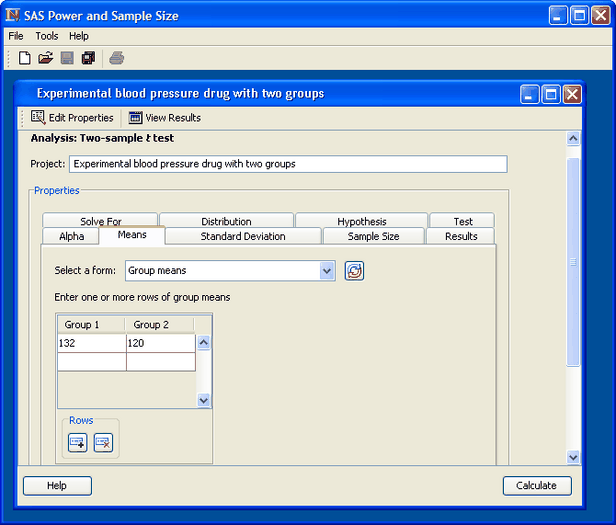Click the New project toolbar icon
The image size is (616, 525).
pyautogui.click(x=25, y=58)
